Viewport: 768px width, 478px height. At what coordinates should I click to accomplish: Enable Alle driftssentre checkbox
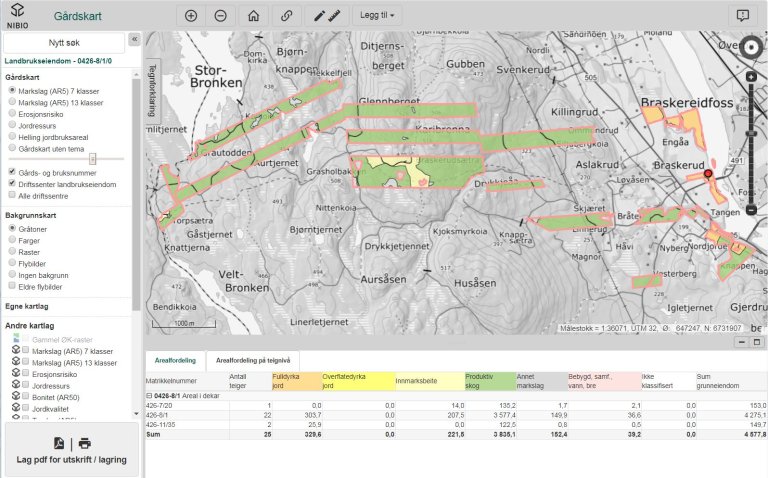[12, 196]
